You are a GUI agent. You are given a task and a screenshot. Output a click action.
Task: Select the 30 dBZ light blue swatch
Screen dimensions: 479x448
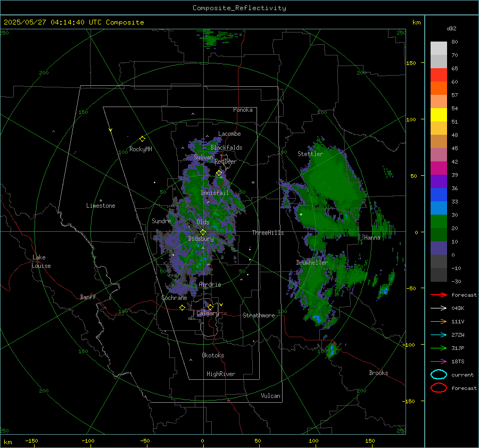pyautogui.click(x=439, y=208)
